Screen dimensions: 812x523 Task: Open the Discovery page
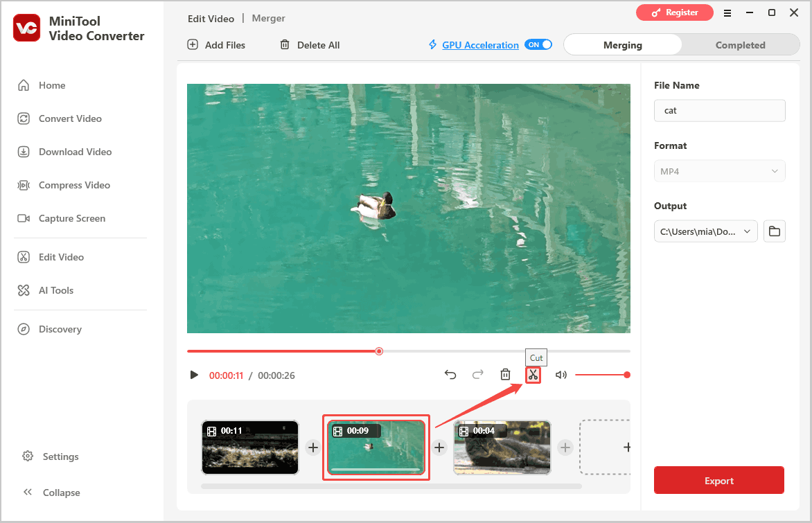pos(49,329)
